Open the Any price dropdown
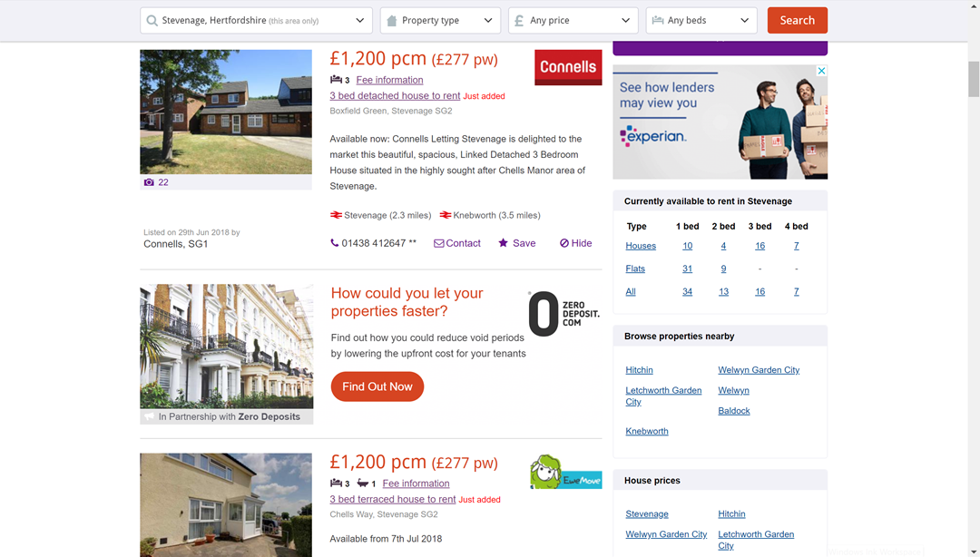 pos(573,21)
